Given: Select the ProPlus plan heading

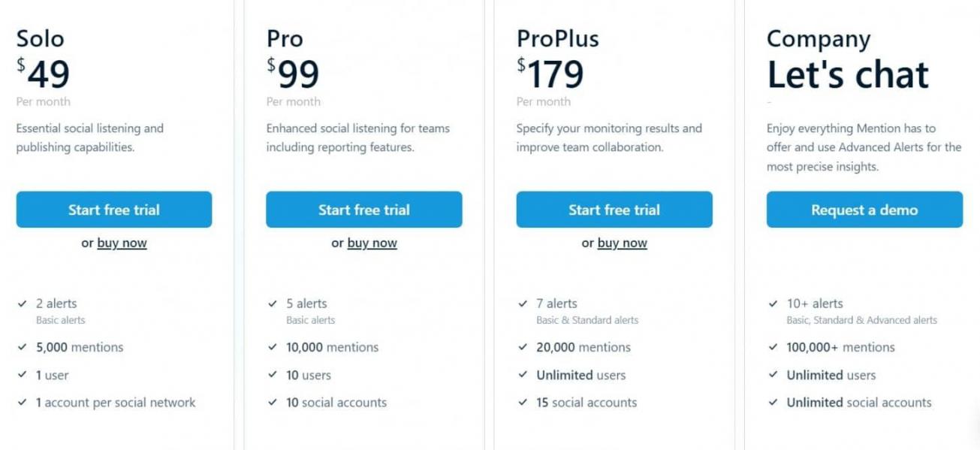Looking at the screenshot, I should pos(558,38).
